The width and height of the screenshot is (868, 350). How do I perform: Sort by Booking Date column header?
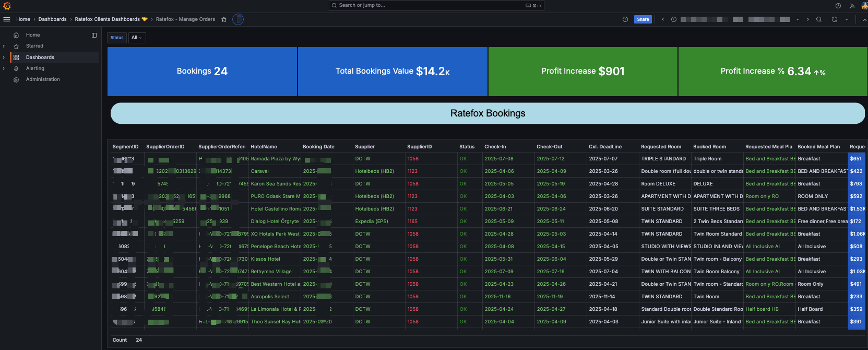click(x=318, y=147)
